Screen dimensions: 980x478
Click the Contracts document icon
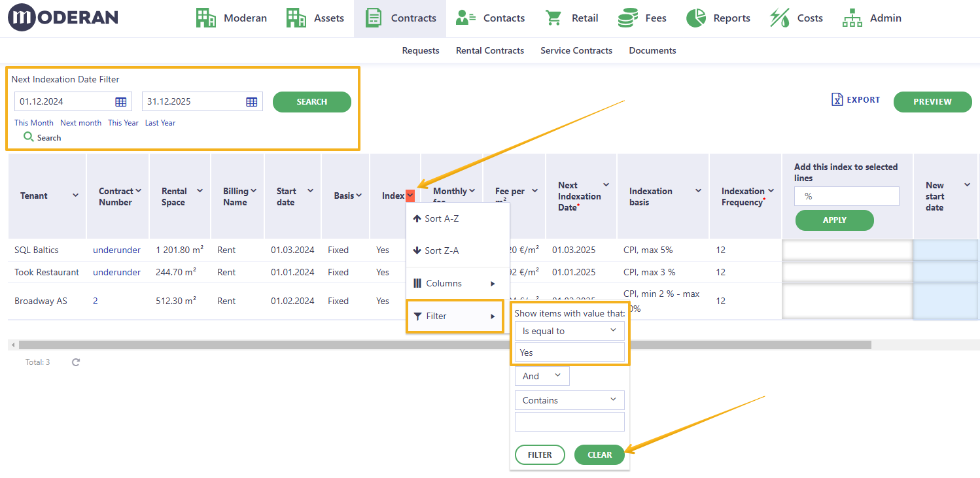[374, 18]
